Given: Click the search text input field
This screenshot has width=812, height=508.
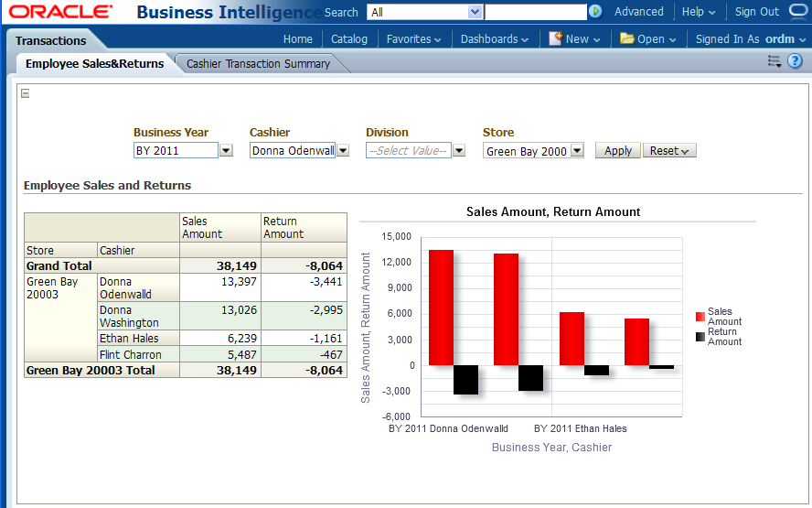Looking at the screenshot, I should pos(535,12).
